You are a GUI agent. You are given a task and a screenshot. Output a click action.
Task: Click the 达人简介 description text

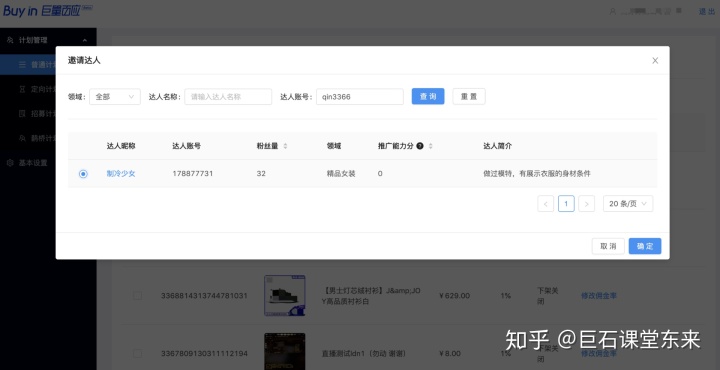(x=537, y=174)
